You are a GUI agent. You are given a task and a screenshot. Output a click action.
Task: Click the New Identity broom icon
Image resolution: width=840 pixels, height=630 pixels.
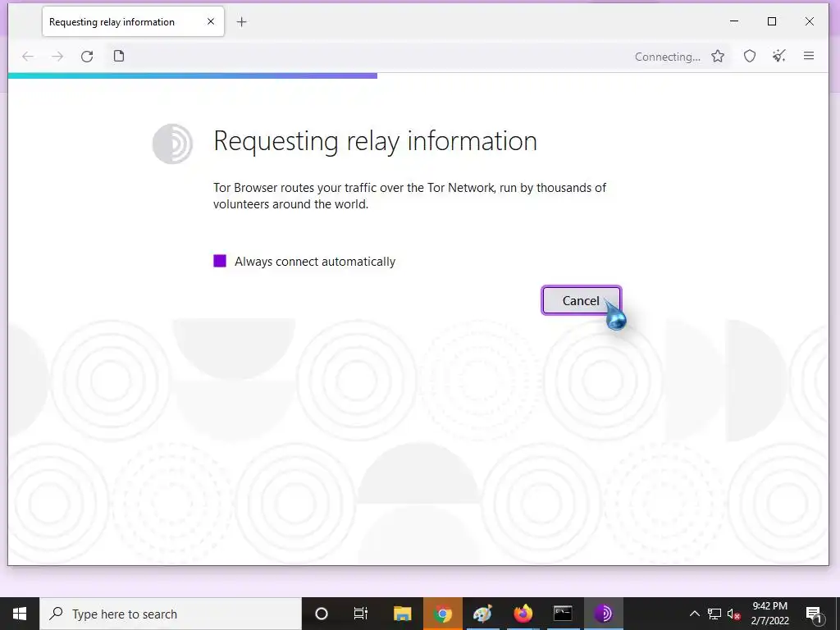[779, 56]
